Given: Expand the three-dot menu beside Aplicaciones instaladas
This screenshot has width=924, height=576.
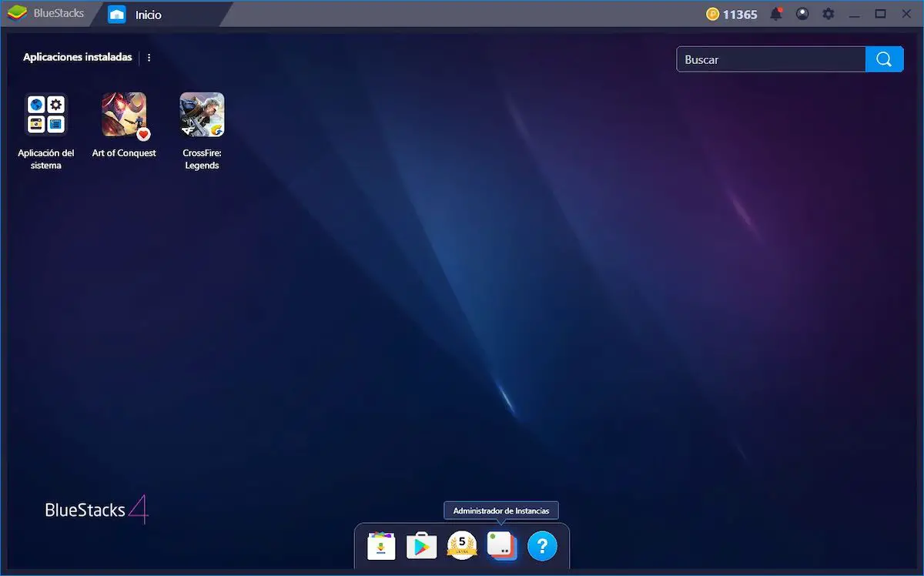Looking at the screenshot, I should 149,57.
